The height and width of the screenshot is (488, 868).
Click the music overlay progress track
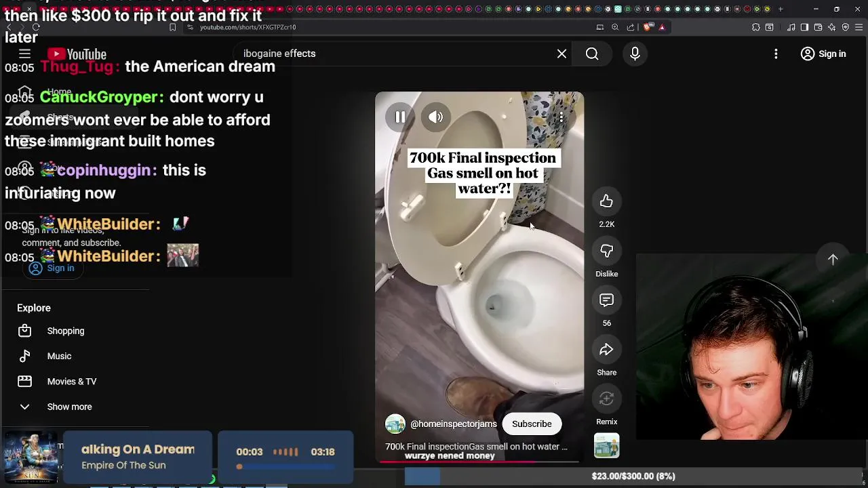tap(285, 466)
